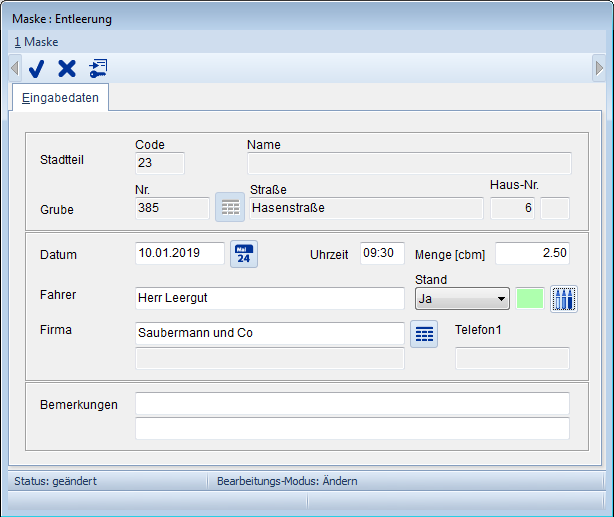Click the blue X cancel icon
The width and height of the screenshot is (614, 517).
pyautogui.click(x=67, y=68)
